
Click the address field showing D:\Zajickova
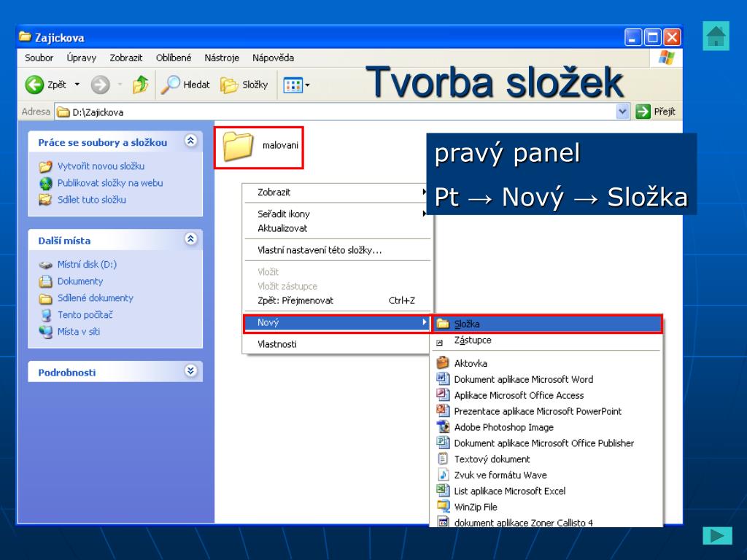click(336, 112)
